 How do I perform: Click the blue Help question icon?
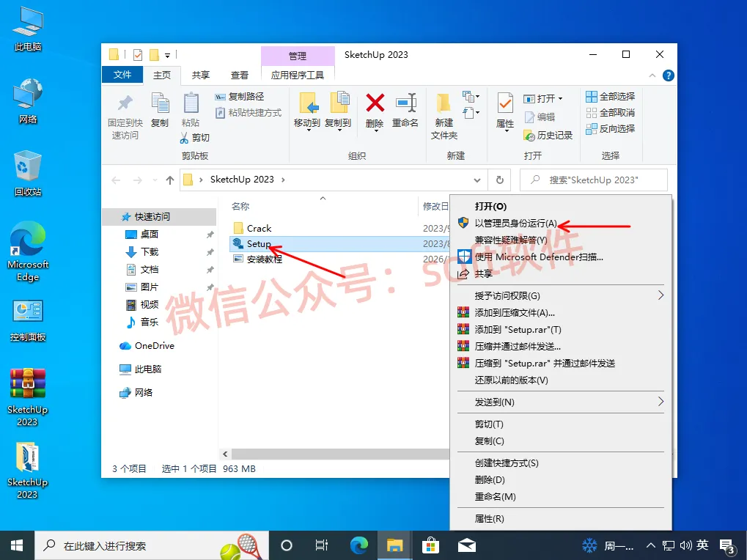669,75
